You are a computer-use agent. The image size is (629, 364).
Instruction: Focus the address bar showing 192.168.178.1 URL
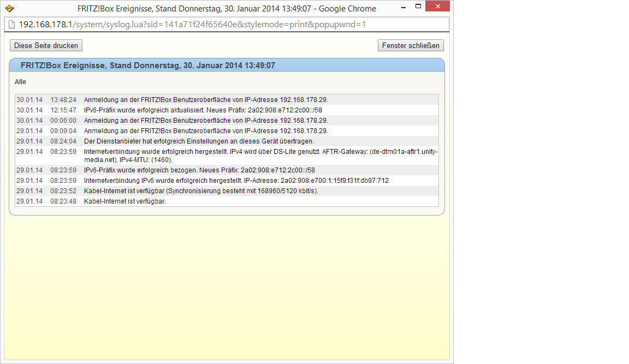click(229, 25)
